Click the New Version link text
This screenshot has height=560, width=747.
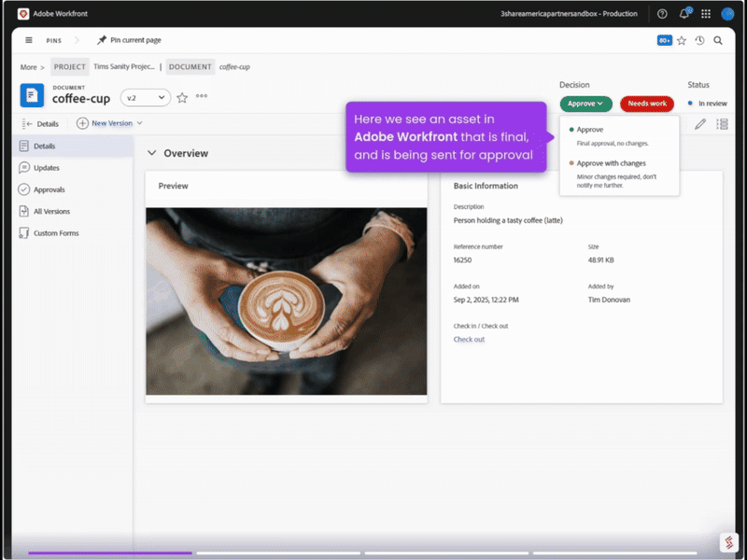(112, 123)
